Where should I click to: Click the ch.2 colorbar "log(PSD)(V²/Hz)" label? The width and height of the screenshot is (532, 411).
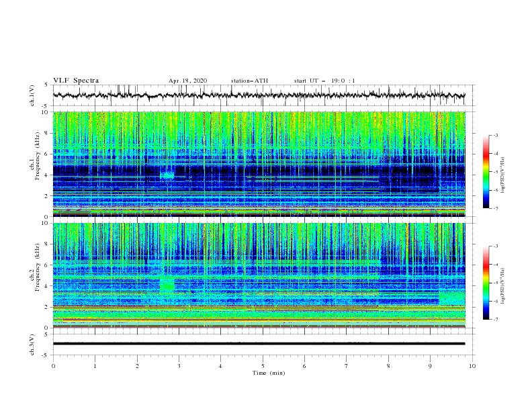point(503,285)
